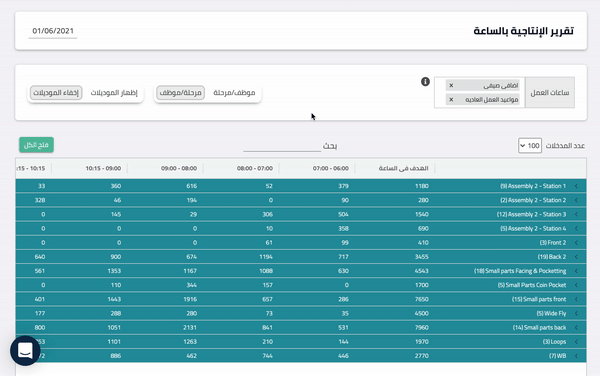Expand the Loops row

576,342
